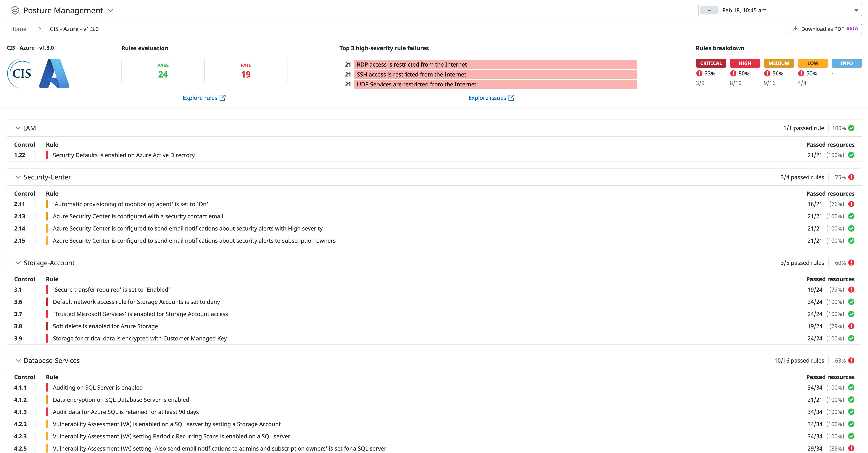Click the Posture Management layers icon

click(x=15, y=10)
